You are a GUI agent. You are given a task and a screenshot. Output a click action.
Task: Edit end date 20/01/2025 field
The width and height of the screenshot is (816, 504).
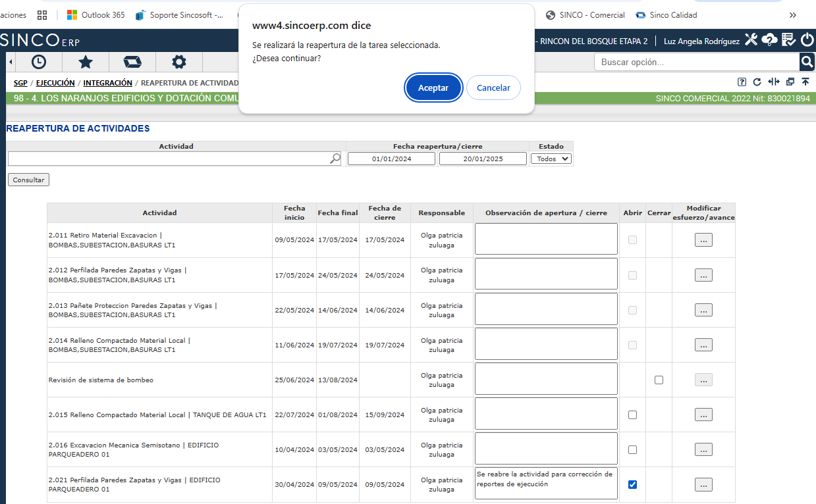point(483,159)
